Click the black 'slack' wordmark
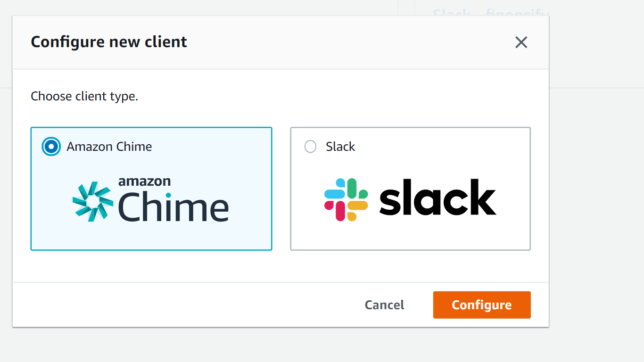Image resolution: width=644 pixels, height=362 pixels. tap(438, 198)
